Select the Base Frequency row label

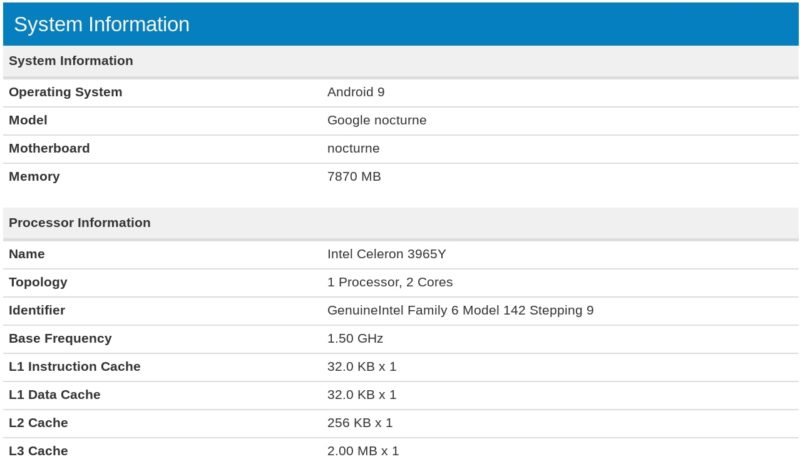[60, 339]
